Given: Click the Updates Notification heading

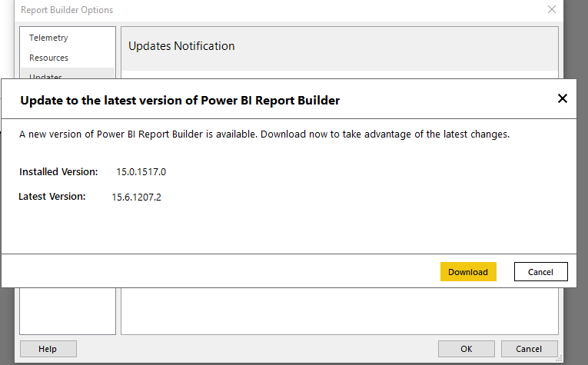Looking at the screenshot, I should (x=181, y=45).
